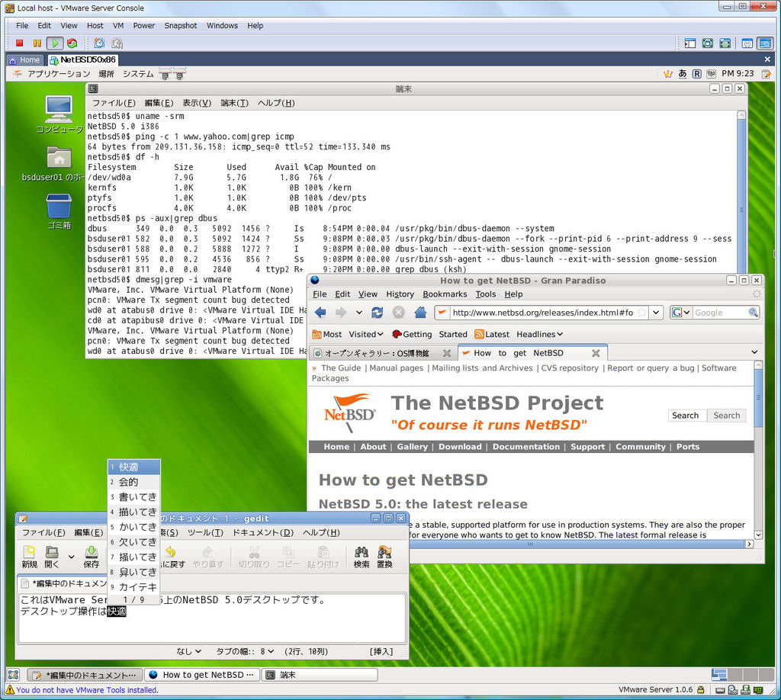Click the Google search box in browser
Screen dimensions: 781x700
tap(720, 313)
